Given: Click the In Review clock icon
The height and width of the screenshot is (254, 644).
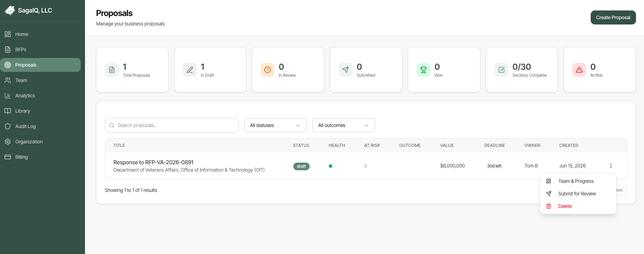Looking at the screenshot, I should coord(267,70).
